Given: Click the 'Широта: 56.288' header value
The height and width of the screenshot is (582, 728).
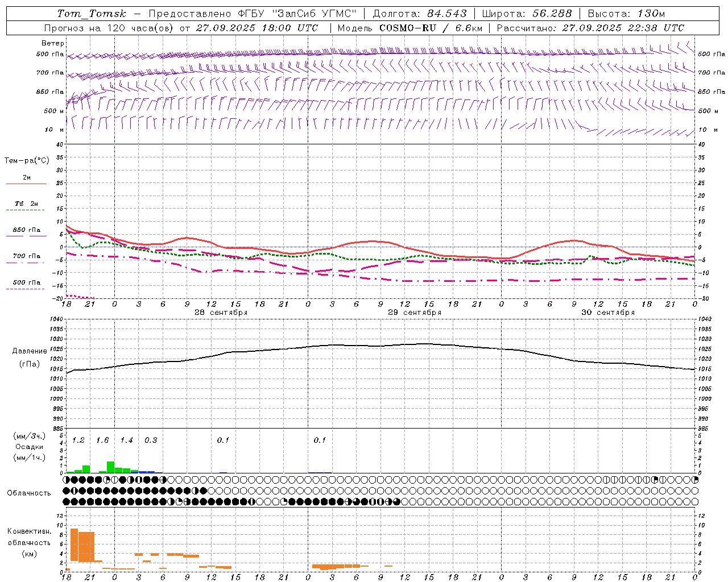Looking at the screenshot, I should click(x=527, y=14).
